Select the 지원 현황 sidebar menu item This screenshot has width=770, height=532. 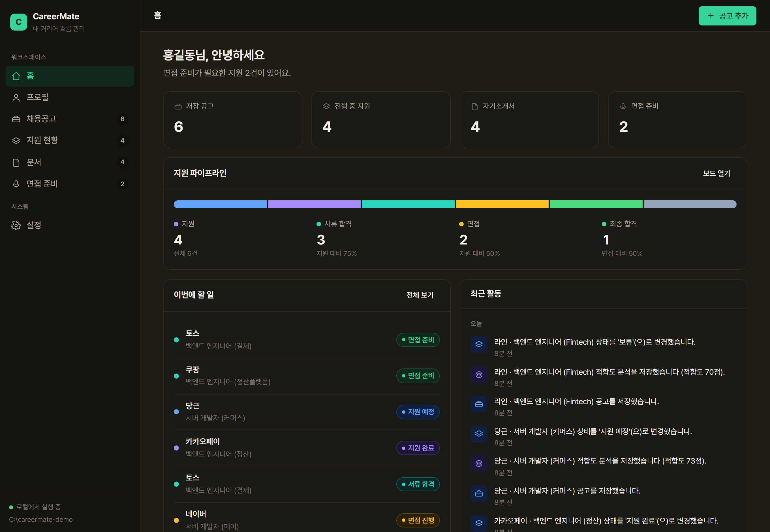70,140
